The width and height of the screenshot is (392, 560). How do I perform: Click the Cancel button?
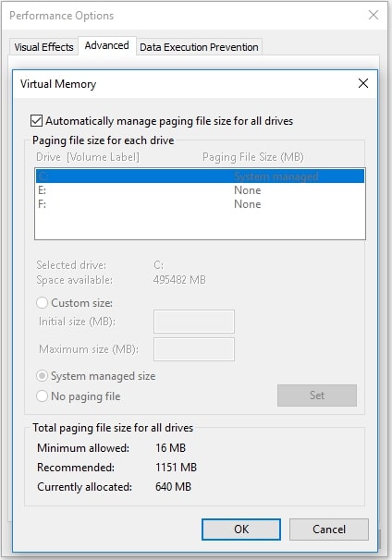click(329, 529)
